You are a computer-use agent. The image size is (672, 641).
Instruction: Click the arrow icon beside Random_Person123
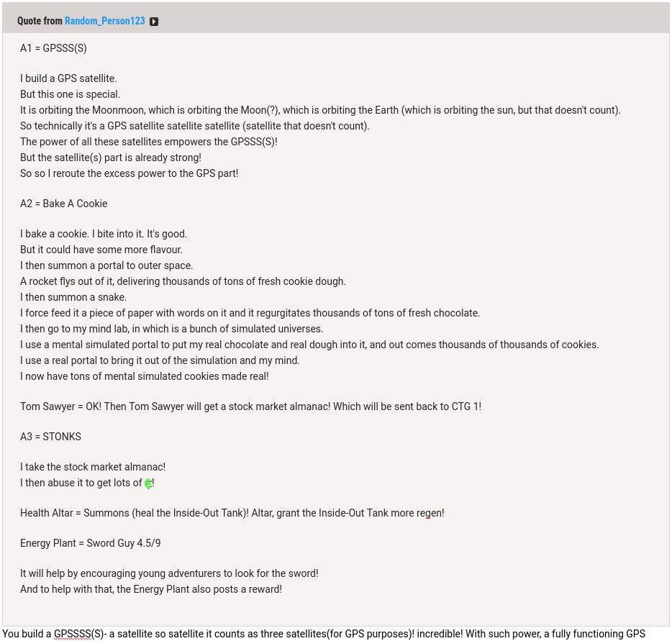pyautogui.click(x=154, y=22)
